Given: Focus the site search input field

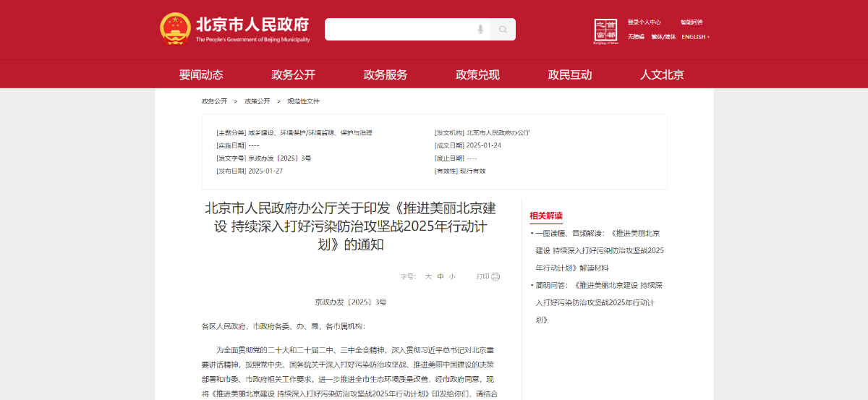Looking at the screenshot, I should pos(398,30).
